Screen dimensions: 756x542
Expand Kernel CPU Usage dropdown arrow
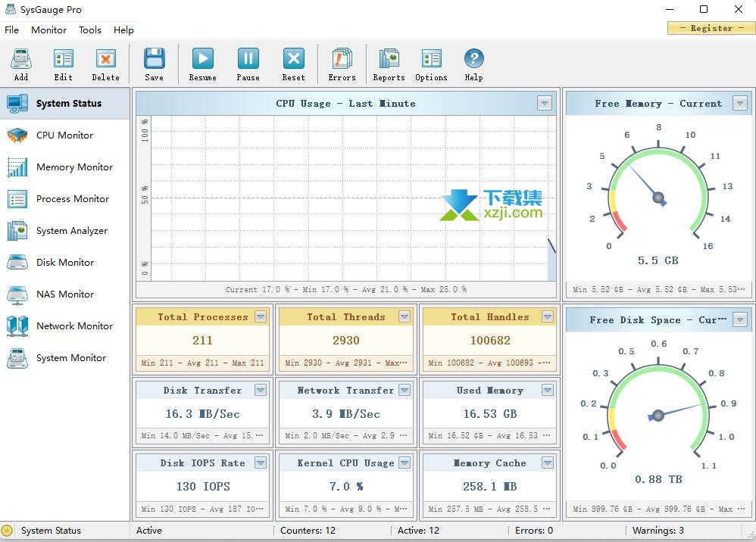[405, 463]
